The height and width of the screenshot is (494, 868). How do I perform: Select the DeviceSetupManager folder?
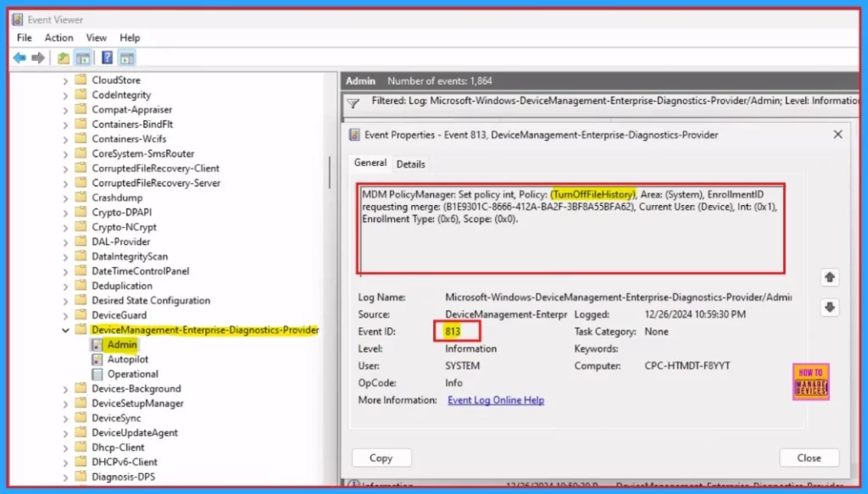138,403
